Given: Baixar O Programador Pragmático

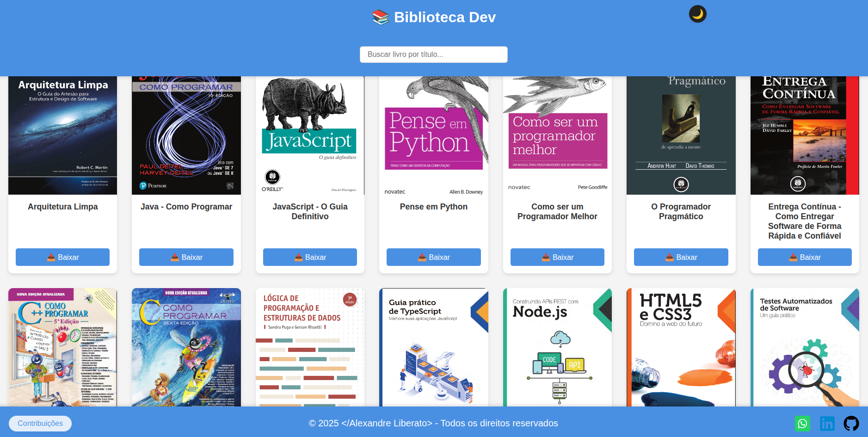Looking at the screenshot, I should [x=681, y=257].
